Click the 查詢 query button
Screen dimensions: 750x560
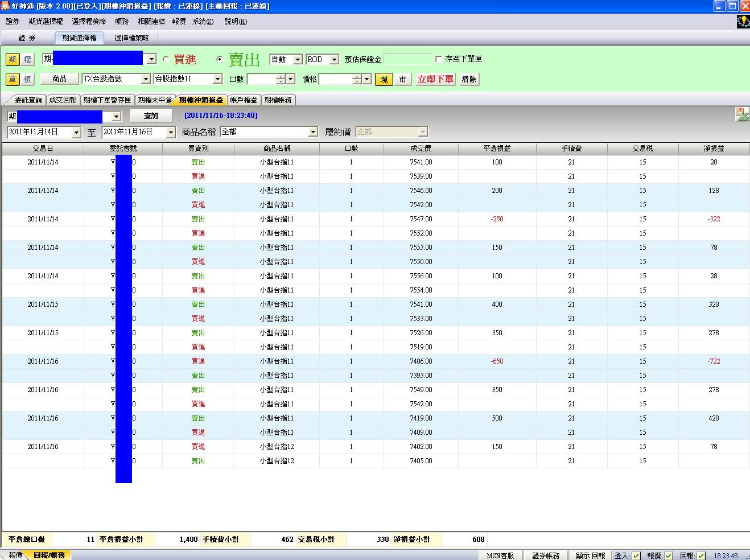tap(151, 116)
